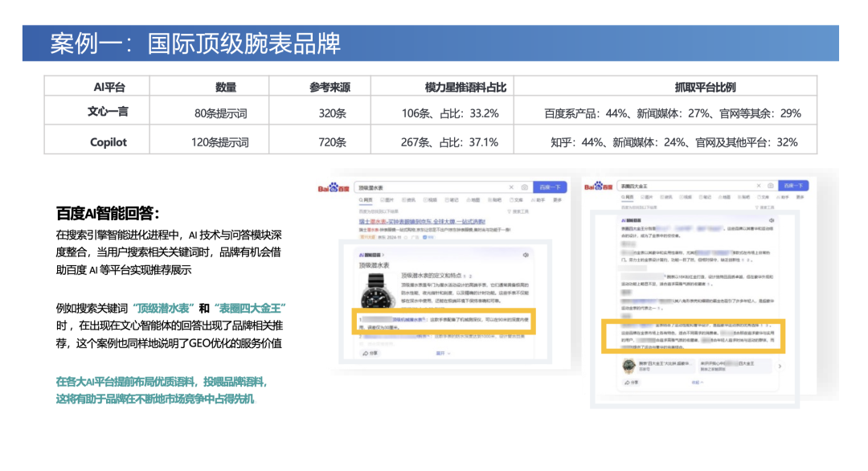Click the diving watch thumbnail image
This screenshot has height=471, width=868.
[x=378, y=290]
